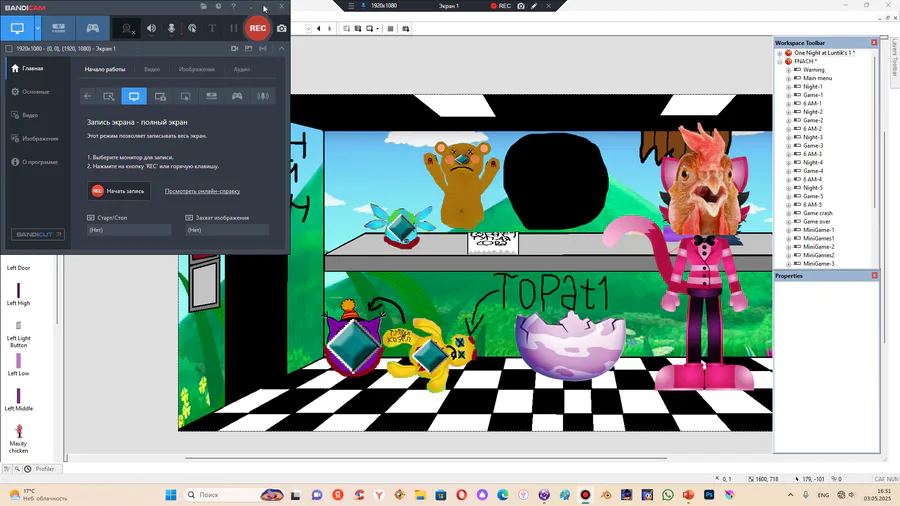Screen dimensions: 900x506
Task: Tick the checkbox beside 1920x1080 Экран 1
Action: point(9,49)
